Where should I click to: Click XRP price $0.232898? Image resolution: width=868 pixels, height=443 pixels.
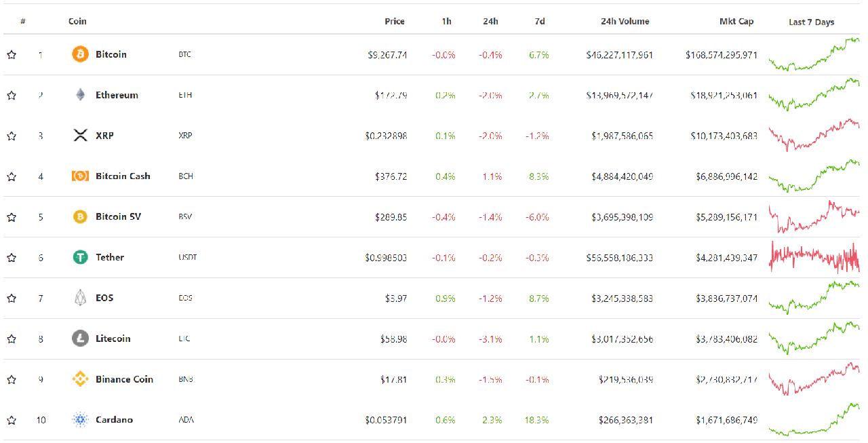[386, 136]
